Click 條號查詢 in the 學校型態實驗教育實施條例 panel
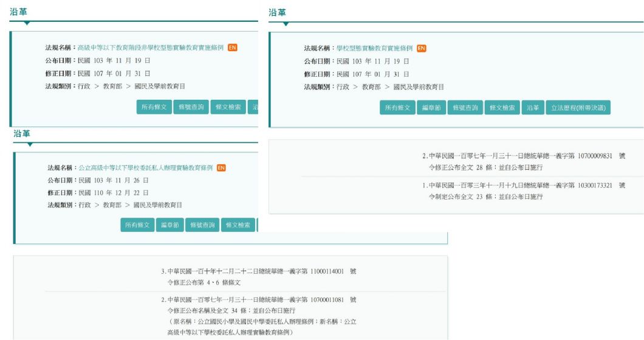 [465, 108]
